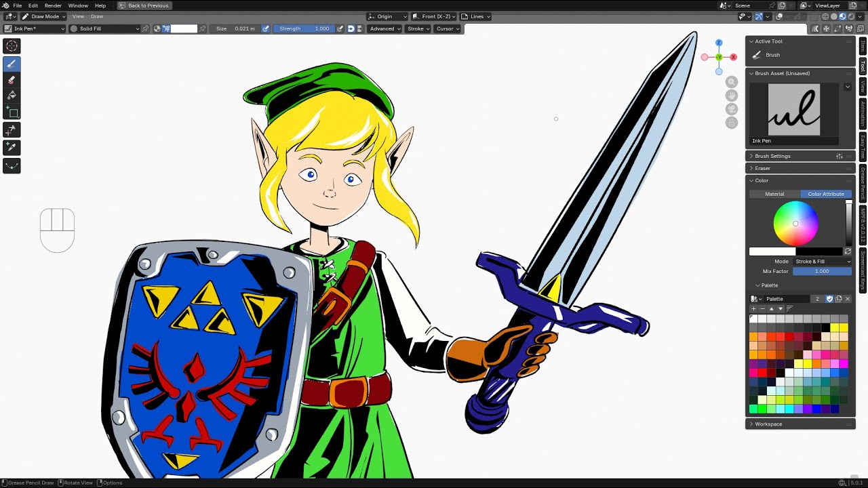Switch color source to Color Attribute
Image resolution: width=868 pixels, height=488 pixels.
tap(826, 194)
